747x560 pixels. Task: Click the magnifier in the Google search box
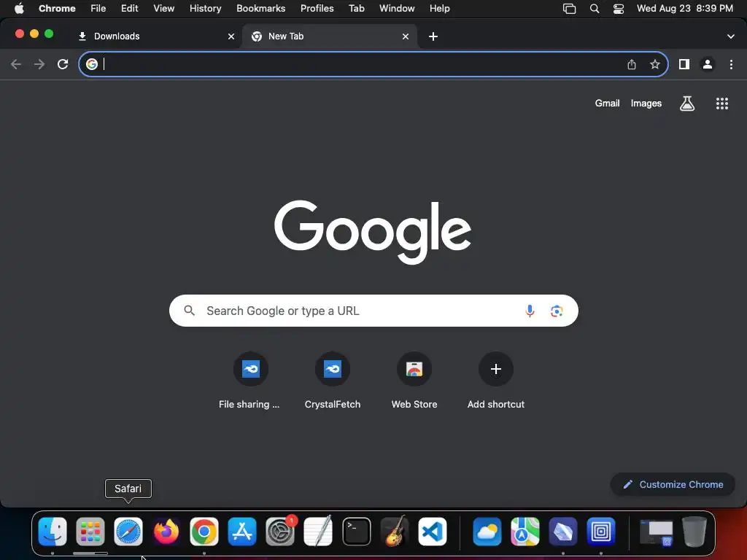point(190,311)
